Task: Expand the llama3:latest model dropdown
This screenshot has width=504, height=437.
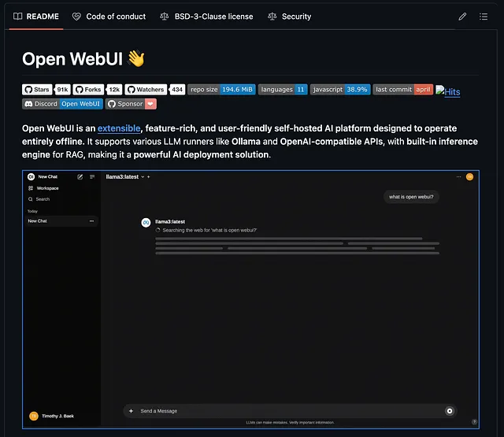Action: click(142, 177)
